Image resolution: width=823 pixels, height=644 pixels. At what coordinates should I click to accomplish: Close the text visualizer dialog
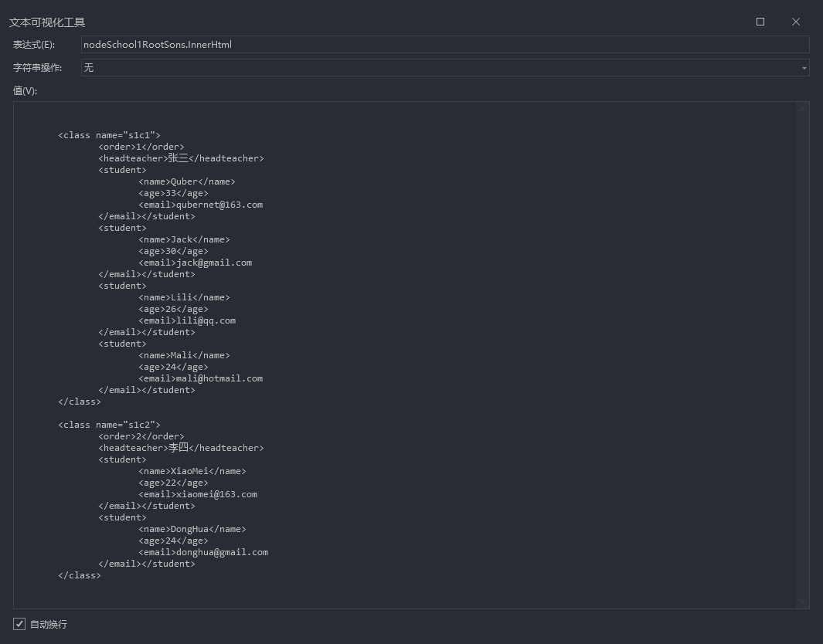pos(795,22)
